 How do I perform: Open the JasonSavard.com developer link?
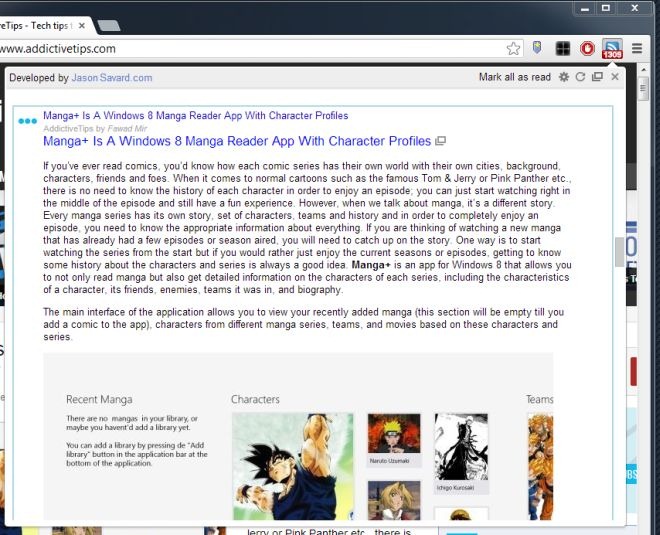click(x=112, y=78)
